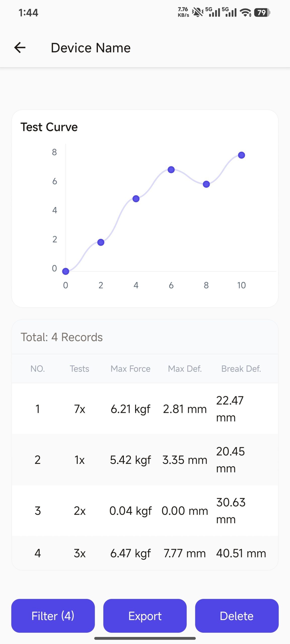Image resolution: width=290 pixels, height=644 pixels.
Task: Select the chart point at x equals 6
Action: tap(171, 170)
